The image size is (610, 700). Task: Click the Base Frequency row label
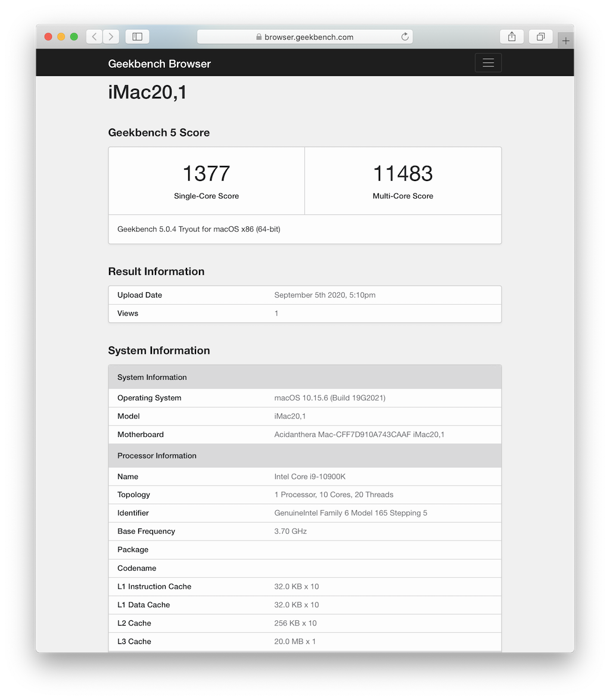point(146,531)
